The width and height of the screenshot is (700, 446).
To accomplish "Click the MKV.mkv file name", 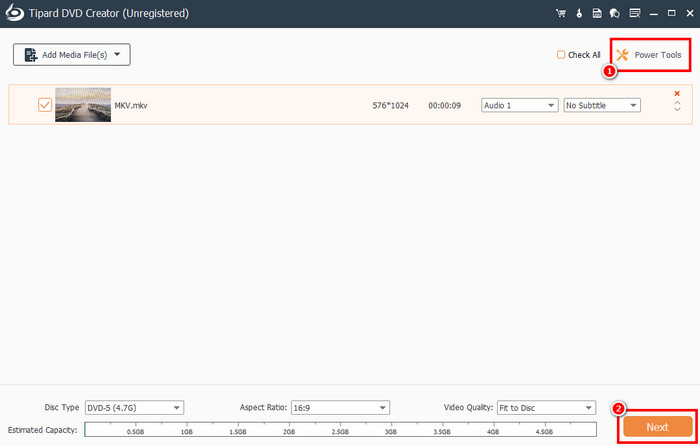I will [131, 106].
